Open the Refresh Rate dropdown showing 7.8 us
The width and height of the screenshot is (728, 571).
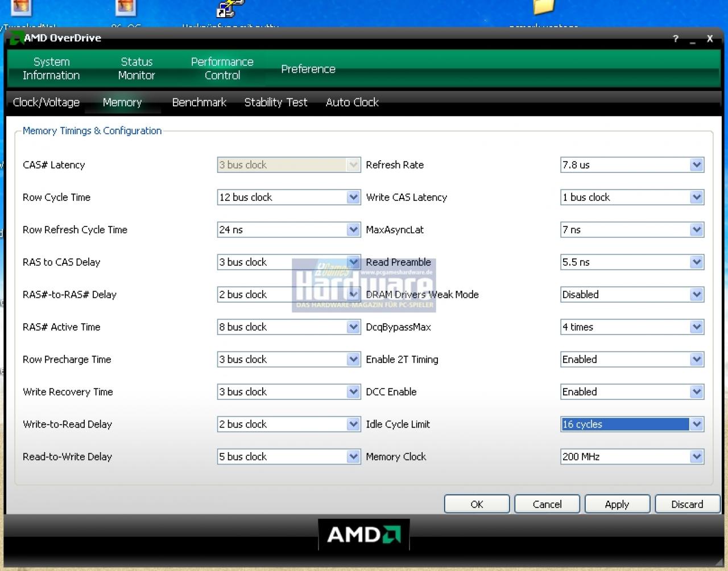(x=632, y=165)
